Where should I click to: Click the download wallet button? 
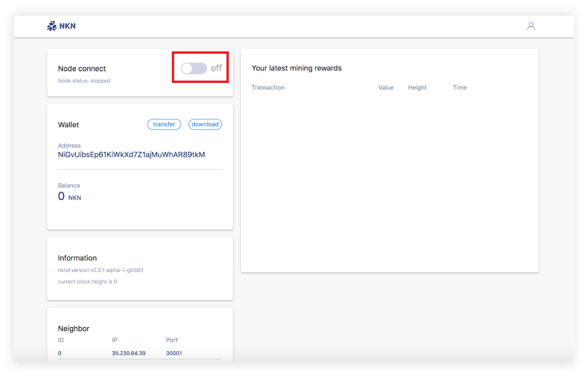pyautogui.click(x=205, y=124)
